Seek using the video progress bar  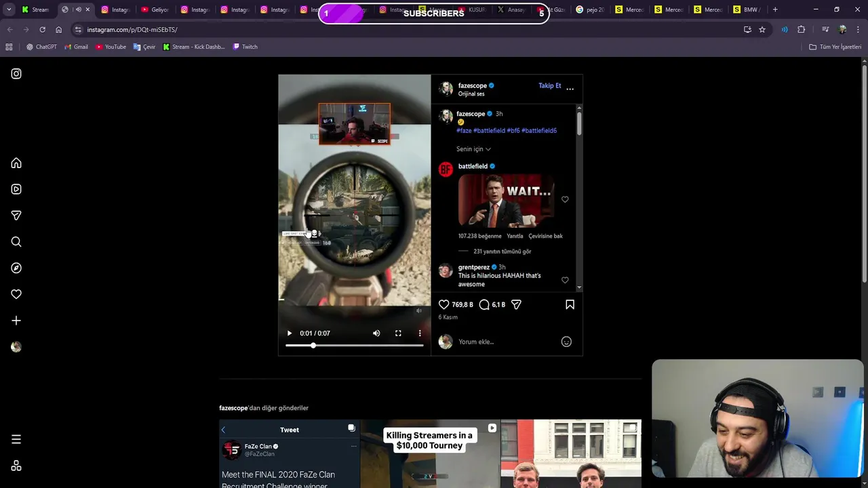[x=354, y=346]
